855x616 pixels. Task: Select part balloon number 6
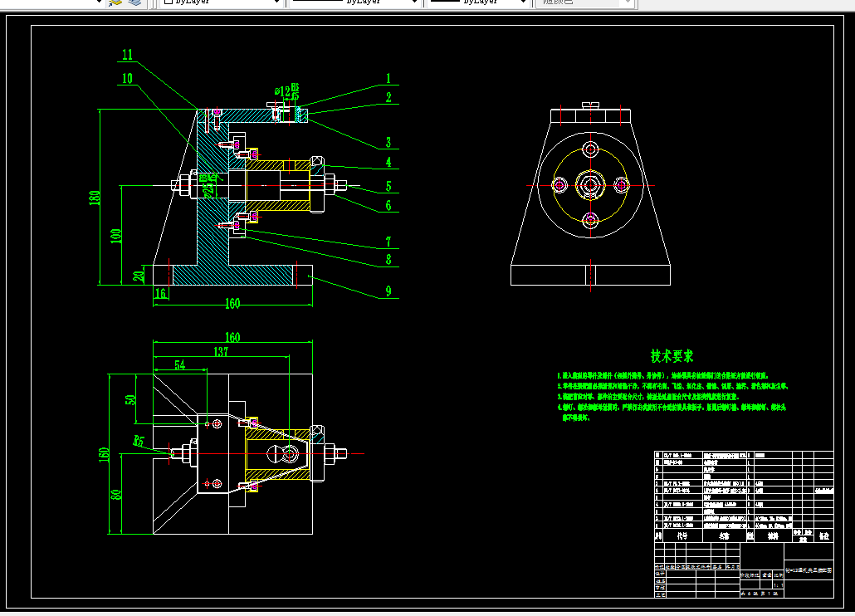[x=388, y=206]
